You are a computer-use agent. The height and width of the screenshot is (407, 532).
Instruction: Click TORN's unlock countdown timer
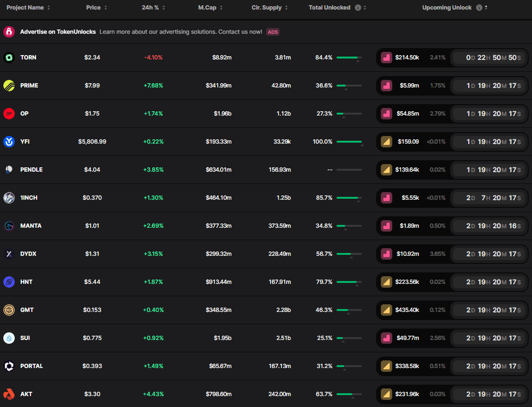coord(490,58)
